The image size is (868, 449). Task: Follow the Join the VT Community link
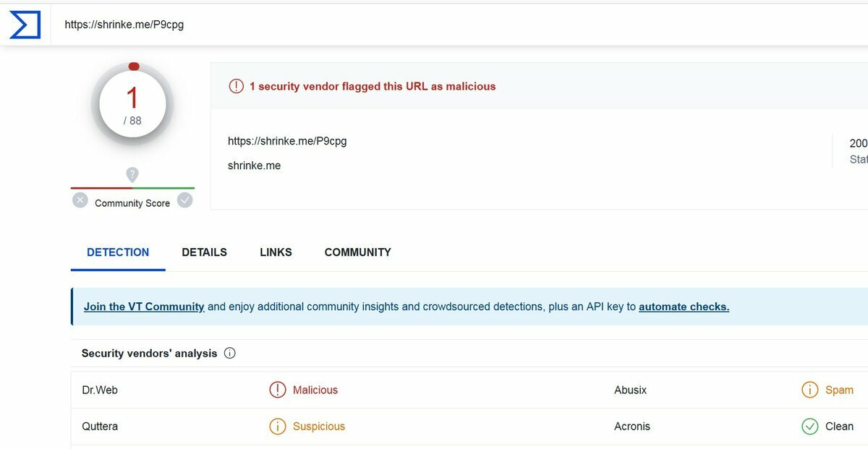click(x=144, y=307)
